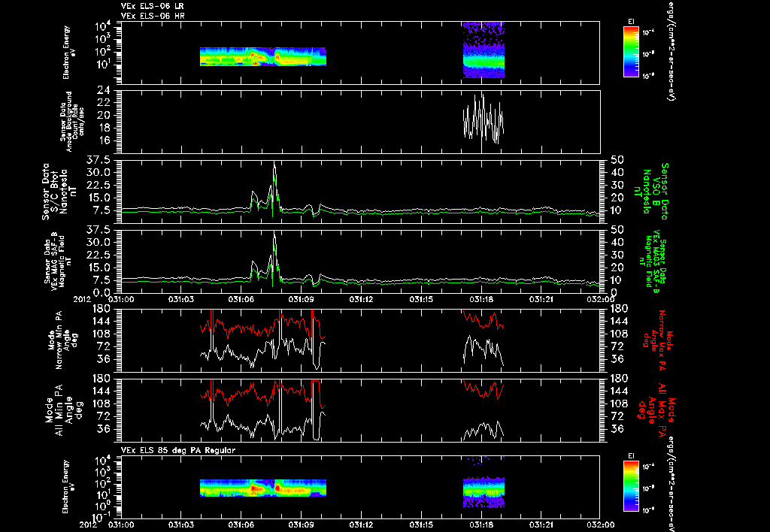Viewport: 770px width, 532px height.
Task: Click the '031:12' time label on the middle axis
Action: click(361, 299)
